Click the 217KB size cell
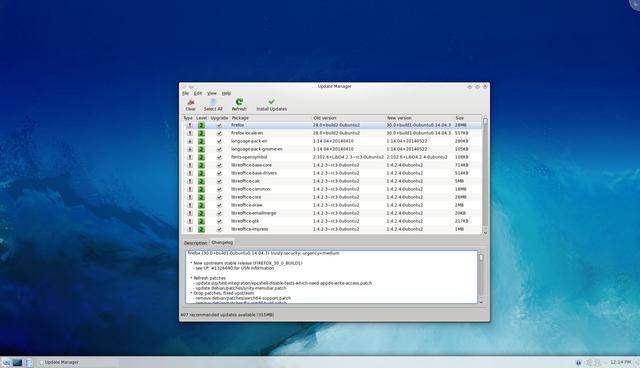 pyautogui.click(x=462, y=221)
